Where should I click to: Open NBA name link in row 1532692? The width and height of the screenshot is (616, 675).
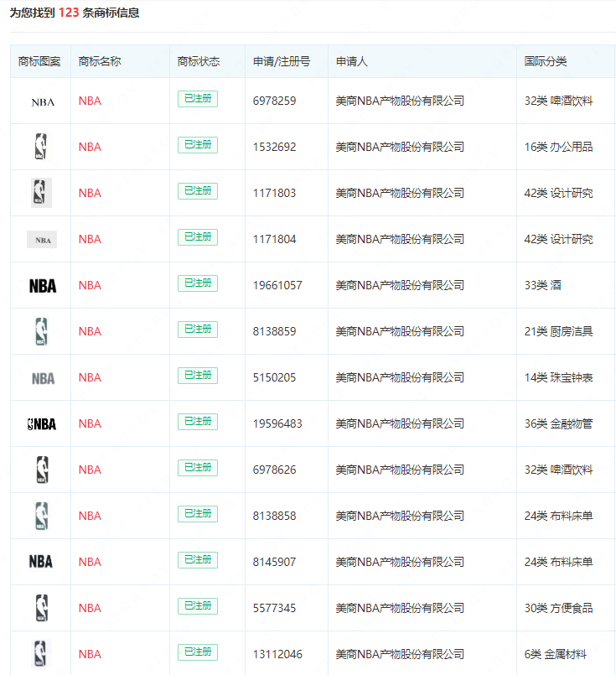[x=90, y=147]
